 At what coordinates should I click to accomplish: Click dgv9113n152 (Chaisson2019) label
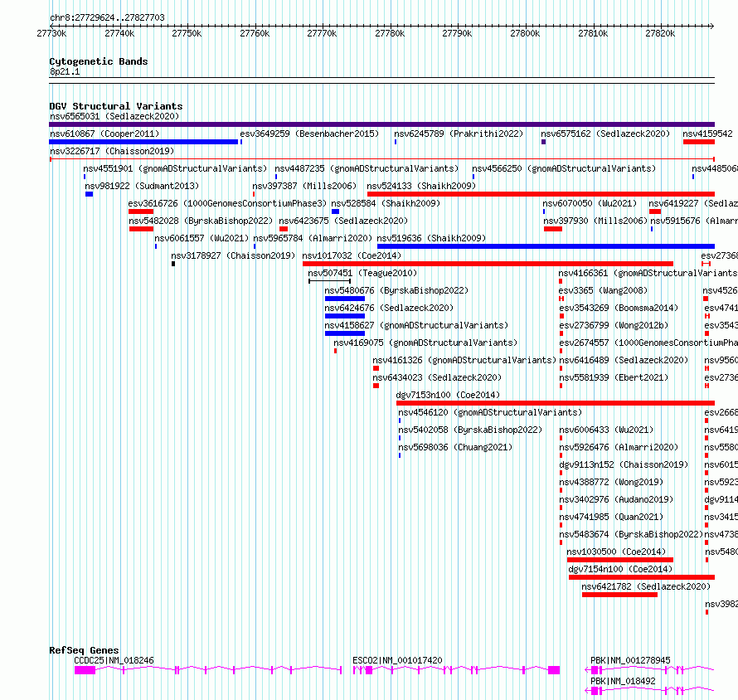(624, 464)
